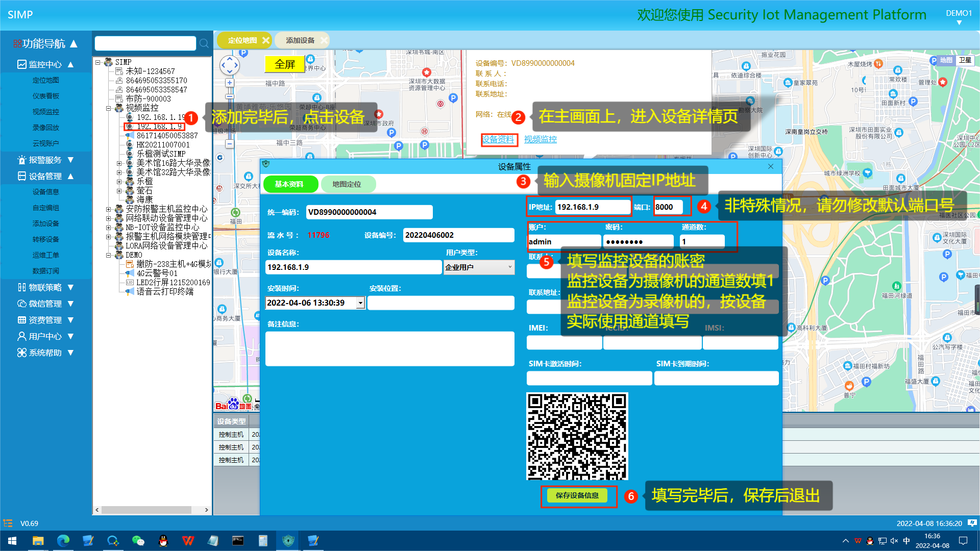
Task: Open File Explorer from the taskbar
Action: click(x=38, y=541)
